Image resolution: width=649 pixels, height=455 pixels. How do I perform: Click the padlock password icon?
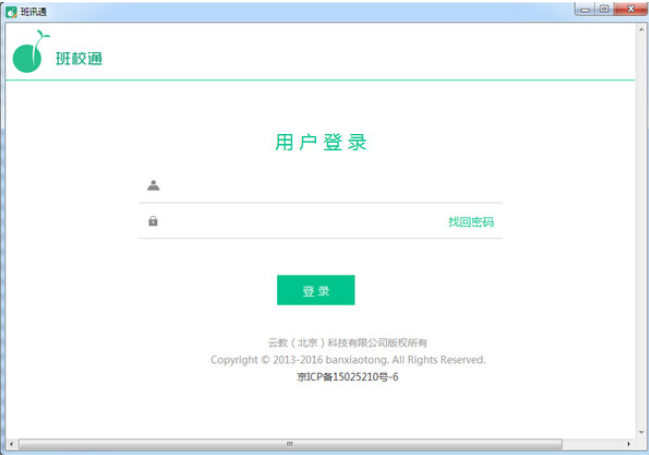(153, 221)
